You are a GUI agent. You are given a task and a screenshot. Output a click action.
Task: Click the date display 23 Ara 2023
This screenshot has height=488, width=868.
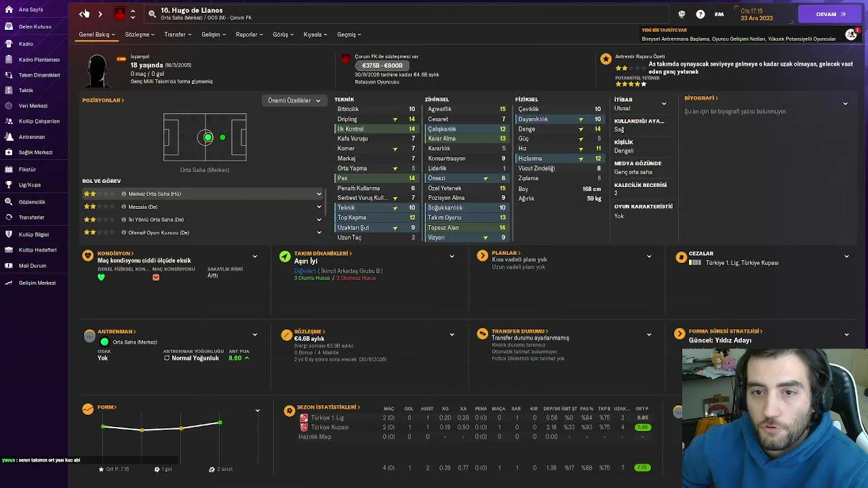757,18
